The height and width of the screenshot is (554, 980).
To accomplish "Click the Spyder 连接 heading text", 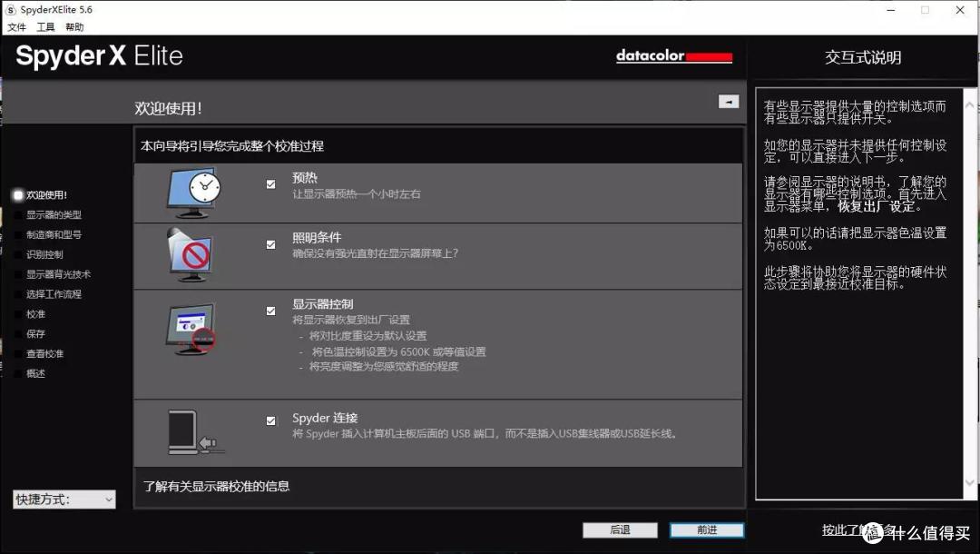I will 325,418.
